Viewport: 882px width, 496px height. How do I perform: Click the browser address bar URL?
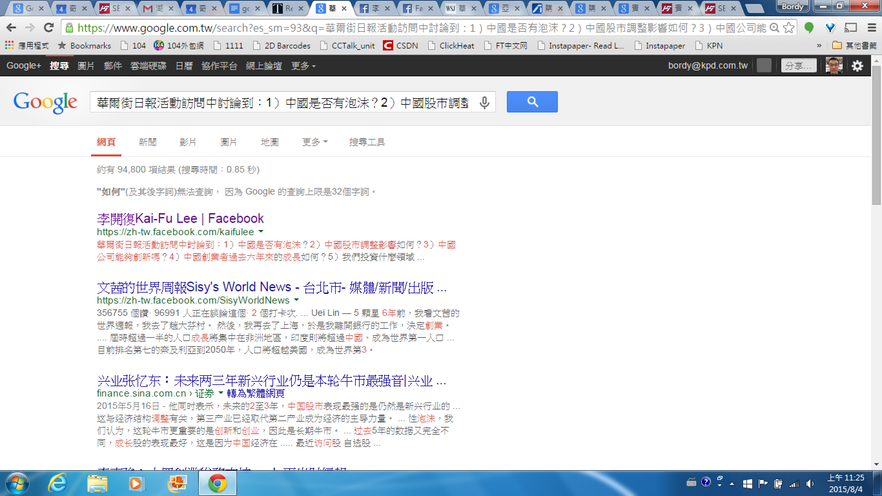click(421, 28)
